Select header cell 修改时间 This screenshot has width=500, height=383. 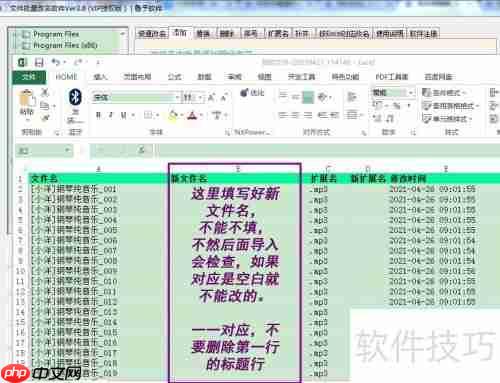pyautogui.click(x=408, y=179)
